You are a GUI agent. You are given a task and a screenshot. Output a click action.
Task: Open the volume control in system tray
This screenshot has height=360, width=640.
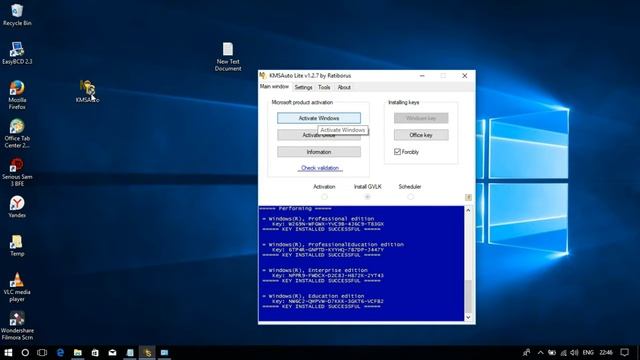pyautogui.click(x=574, y=352)
